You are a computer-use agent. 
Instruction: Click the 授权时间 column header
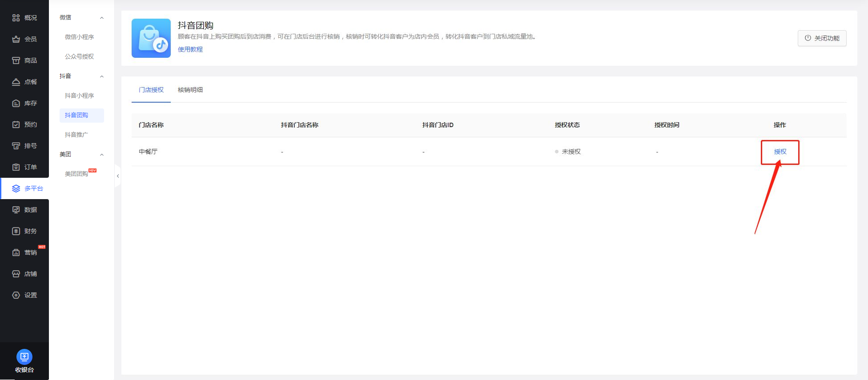[667, 125]
